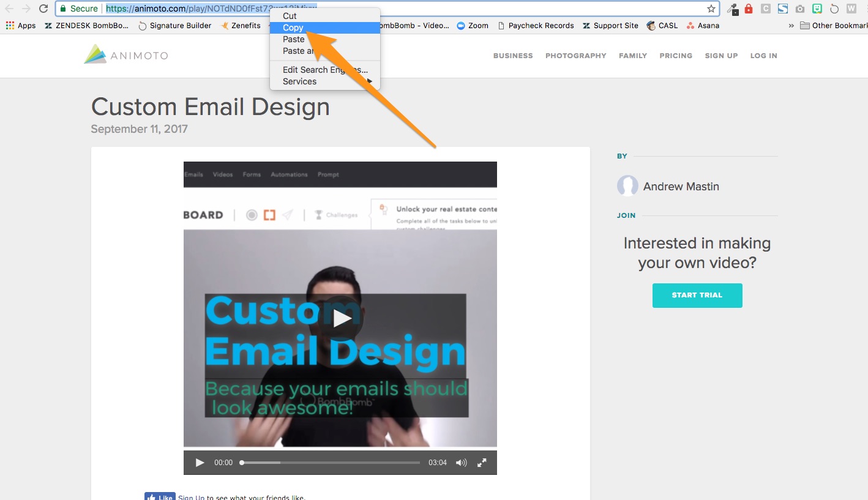Screen dimensions: 868x500
Task: Expand the Services submenu in context menu
Action: pyautogui.click(x=325, y=81)
